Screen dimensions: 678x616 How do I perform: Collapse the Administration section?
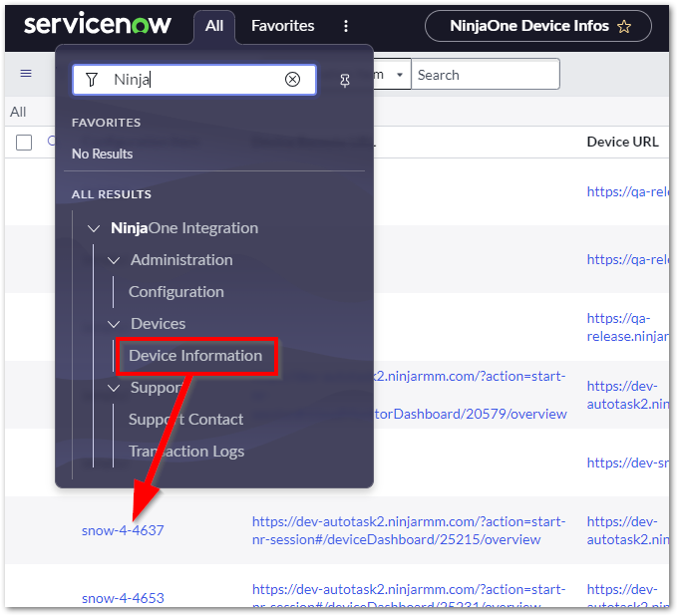tap(114, 260)
